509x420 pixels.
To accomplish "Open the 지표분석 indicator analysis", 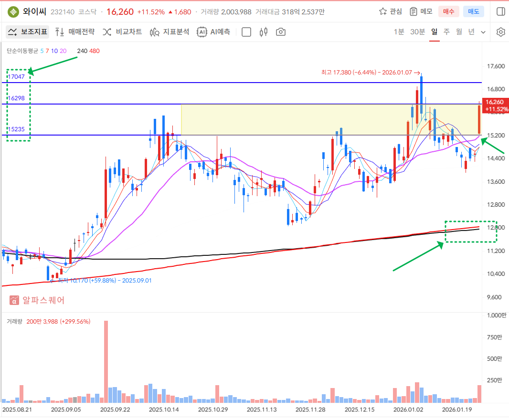I will pyautogui.click(x=170, y=32).
